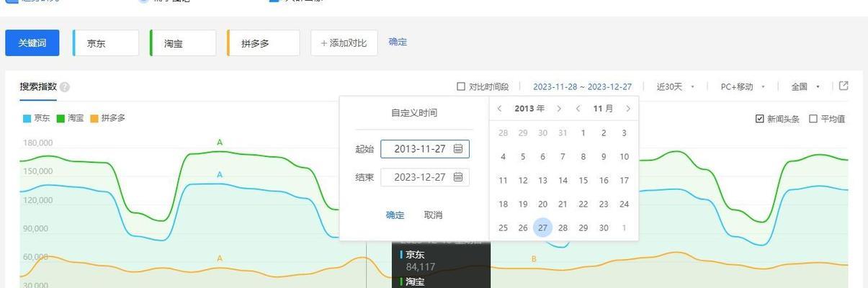The width and height of the screenshot is (868, 288).
Task: Uncheck the 新闻头条 checkbox
Action: 760,119
